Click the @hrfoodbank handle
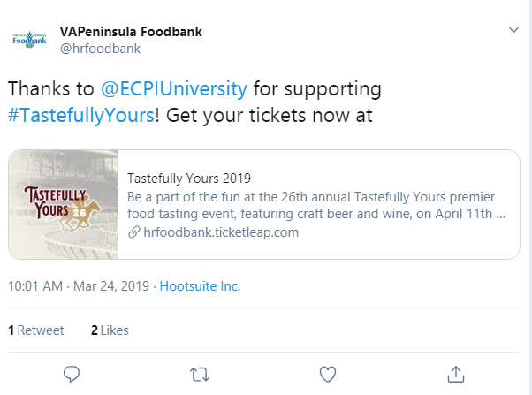The image size is (532, 395). [100, 49]
